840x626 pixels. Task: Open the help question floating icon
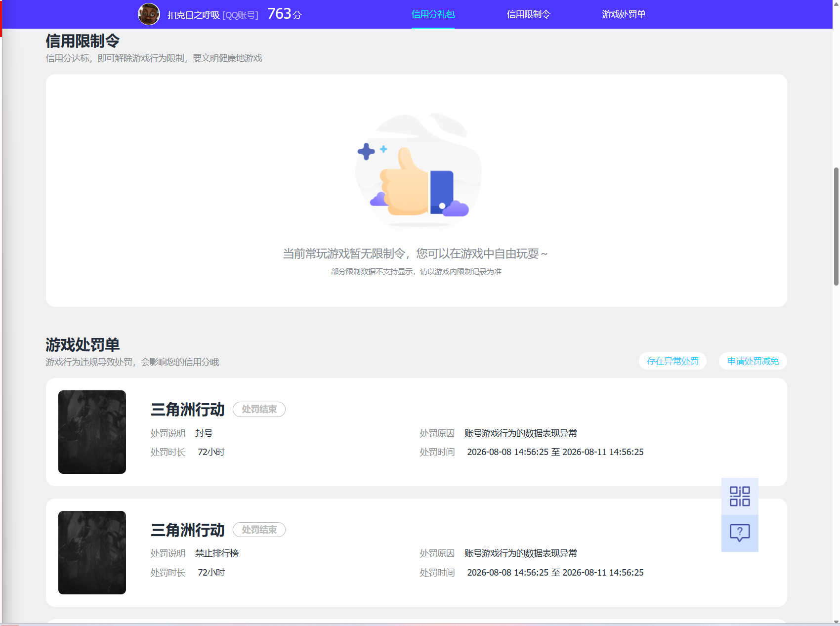(740, 533)
